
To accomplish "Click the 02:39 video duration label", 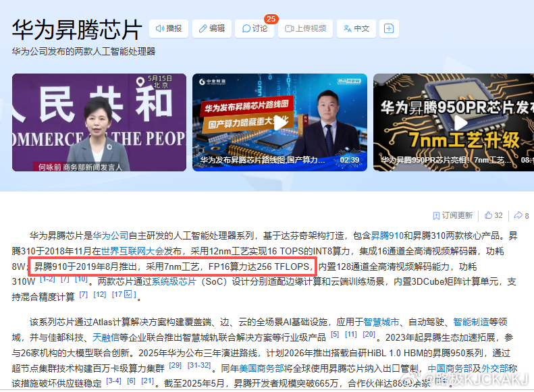I will pyautogui.click(x=350, y=160).
